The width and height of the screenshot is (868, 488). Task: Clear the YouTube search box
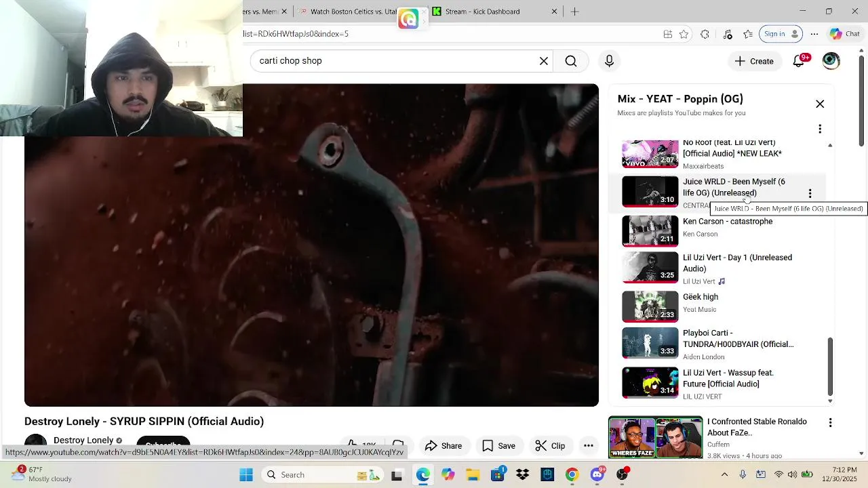pos(543,61)
